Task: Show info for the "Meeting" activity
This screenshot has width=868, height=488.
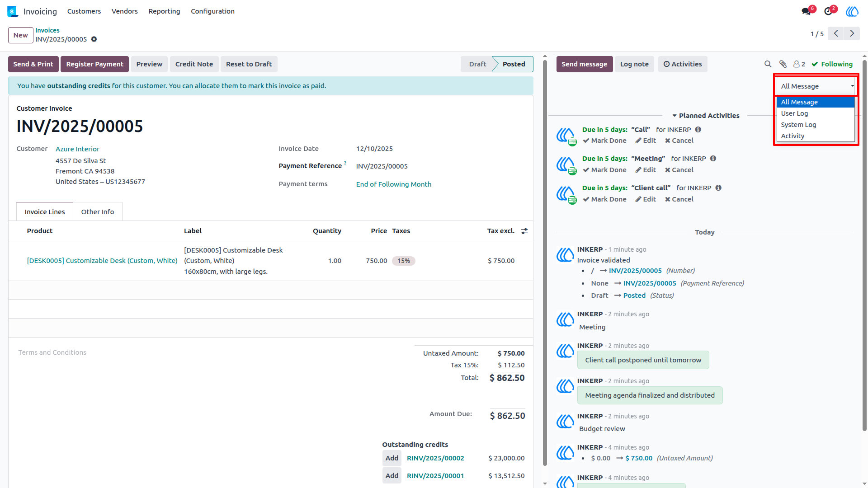Action: pos(713,159)
